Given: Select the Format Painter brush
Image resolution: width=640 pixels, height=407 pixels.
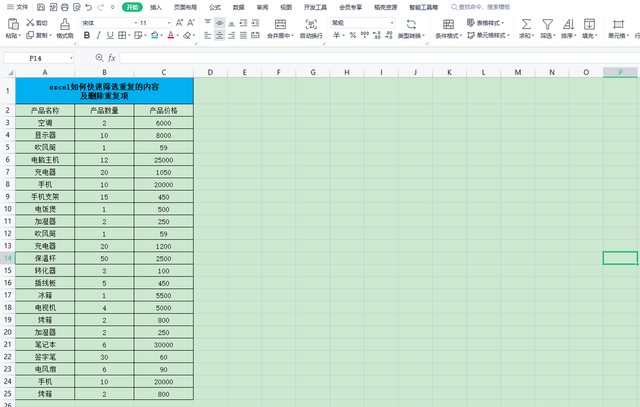Looking at the screenshot, I should [x=65, y=24].
